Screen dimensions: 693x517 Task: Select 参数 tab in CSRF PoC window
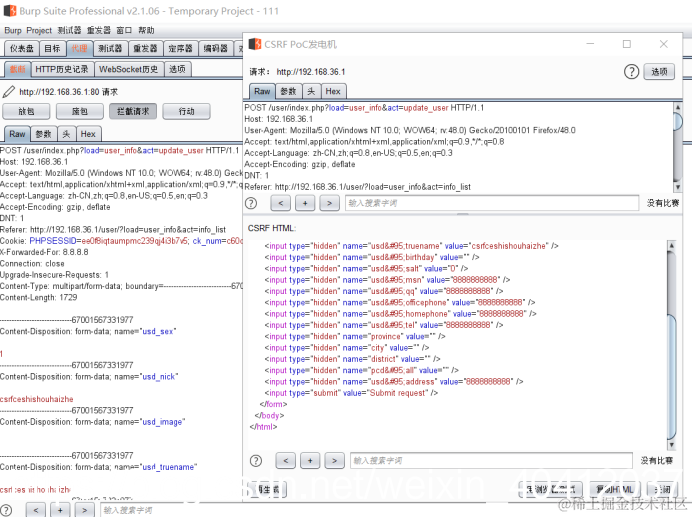tap(289, 91)
